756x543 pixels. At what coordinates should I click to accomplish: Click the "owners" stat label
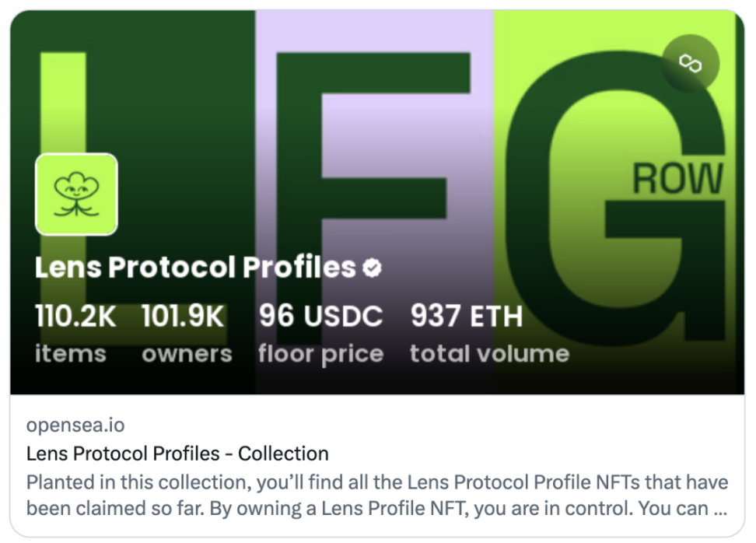(187, 354)
